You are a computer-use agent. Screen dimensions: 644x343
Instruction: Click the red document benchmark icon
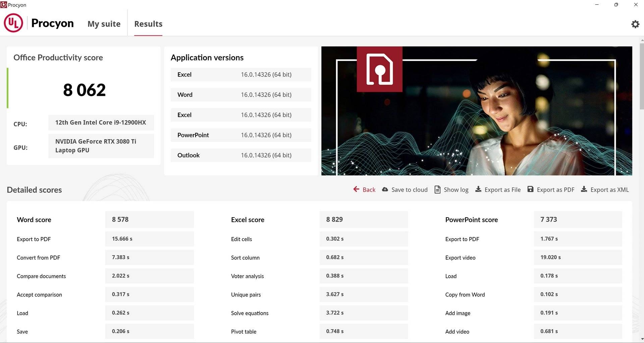pyautogui.click(x=379, y=69)
